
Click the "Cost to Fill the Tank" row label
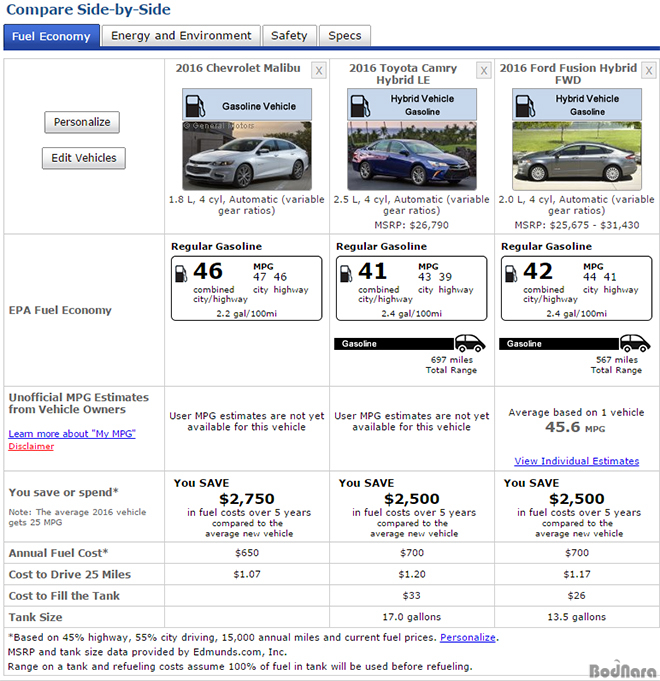(x=64, y=595)
